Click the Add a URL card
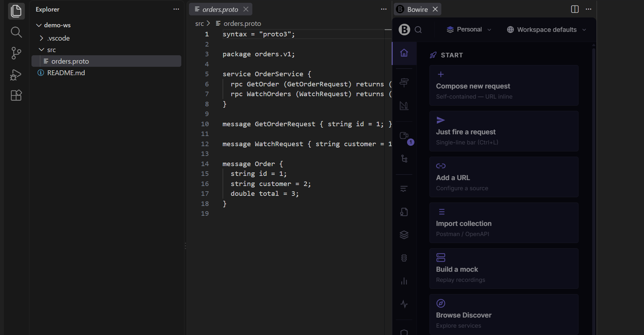Viewport: 644px width, 335px height. click(x=504, y=177)
